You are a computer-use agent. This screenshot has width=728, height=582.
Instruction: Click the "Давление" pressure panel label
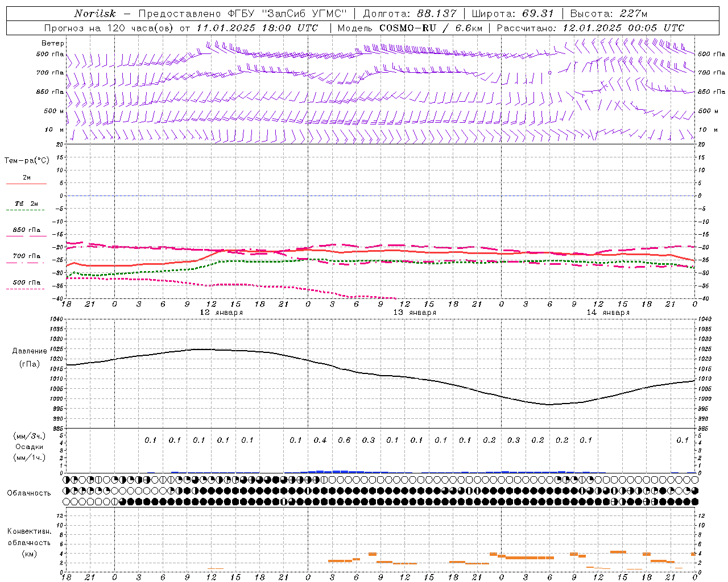pos(30,351)
